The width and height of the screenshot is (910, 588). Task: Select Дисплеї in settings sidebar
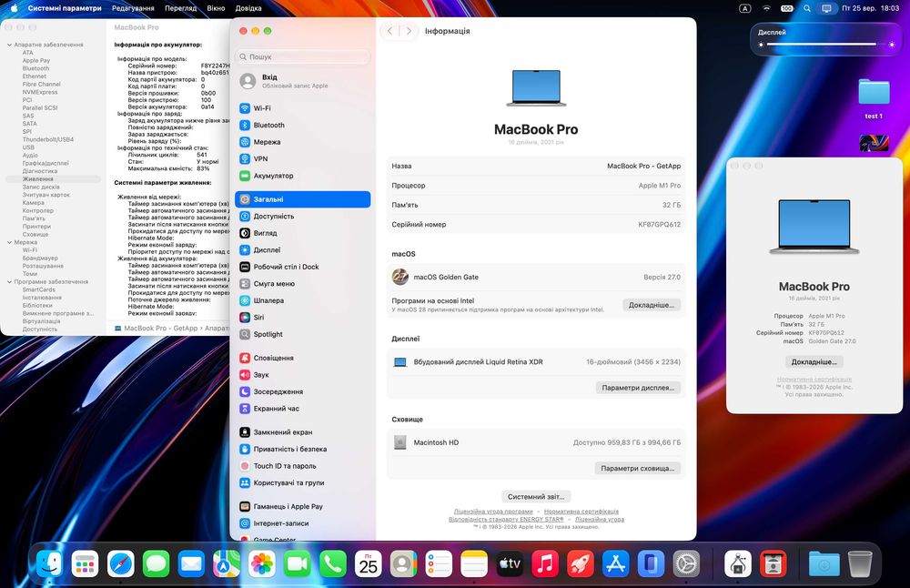(302, 250)
